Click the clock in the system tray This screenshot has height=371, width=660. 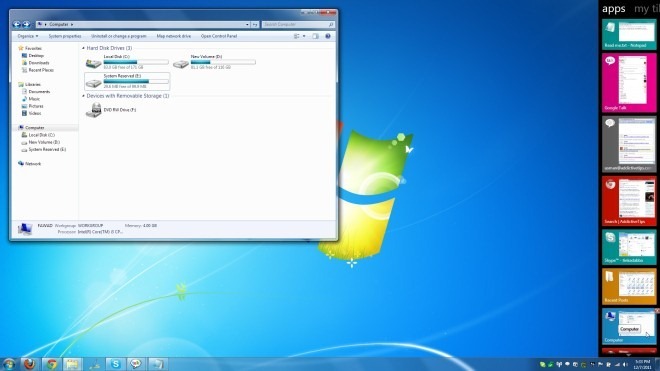(642, 365)
